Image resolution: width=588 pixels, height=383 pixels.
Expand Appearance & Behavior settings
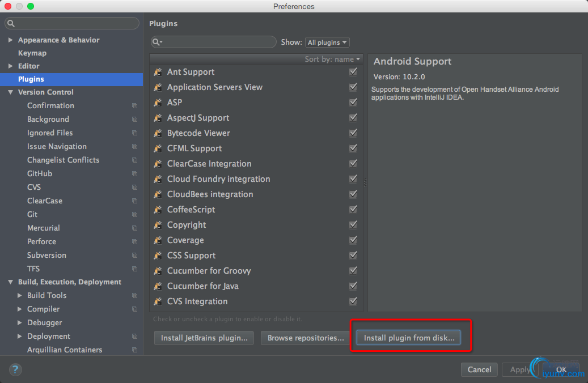point(11,40)
